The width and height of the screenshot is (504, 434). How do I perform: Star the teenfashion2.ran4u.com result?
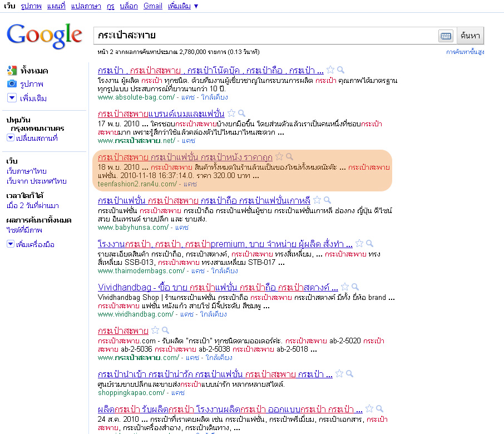click(279, 156)
